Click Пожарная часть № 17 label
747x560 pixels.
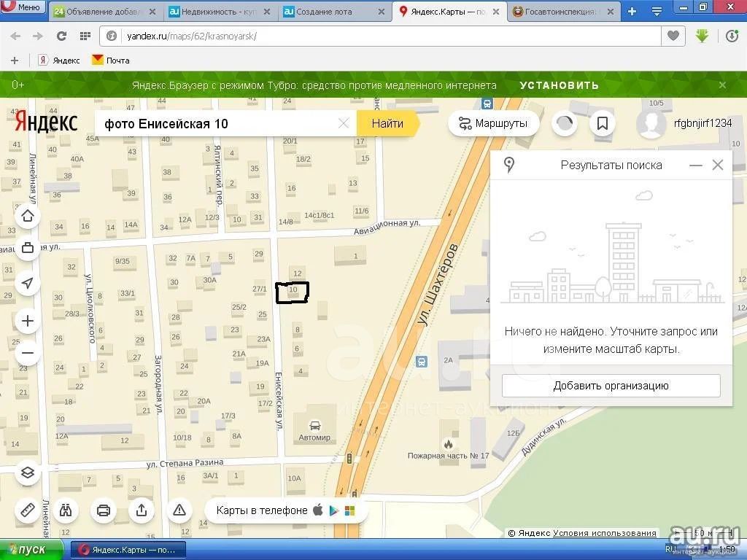click(449, 456)
